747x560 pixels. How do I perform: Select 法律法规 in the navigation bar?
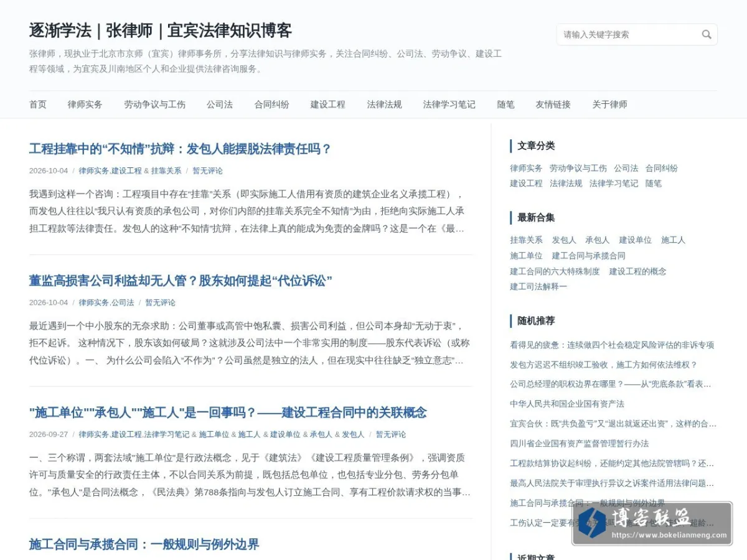click(x=384, y=105)
